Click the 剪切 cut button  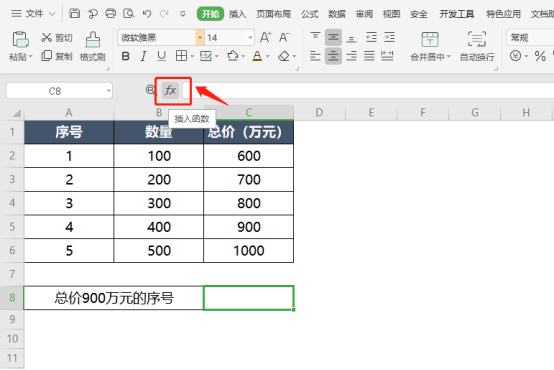[x=57, y=37]
